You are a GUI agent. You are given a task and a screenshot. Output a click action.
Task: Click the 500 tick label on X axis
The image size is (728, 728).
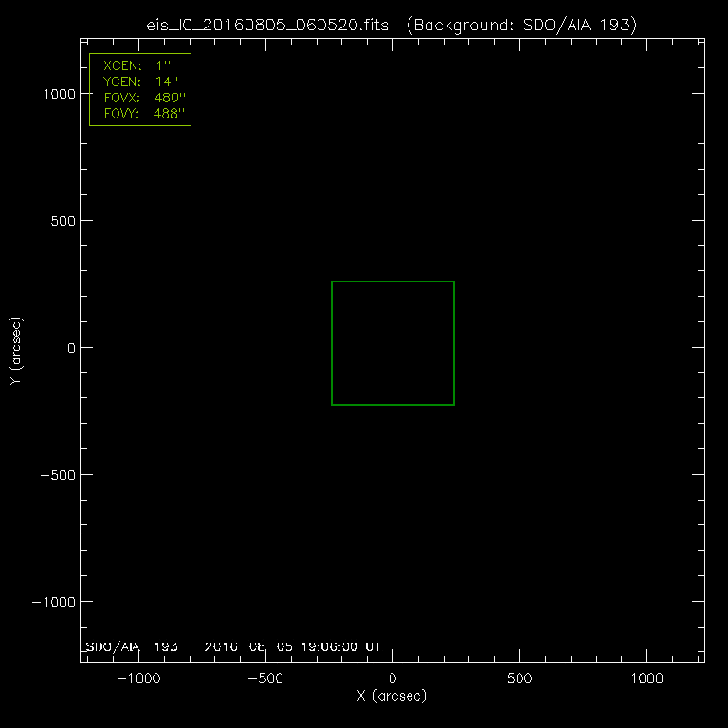pyautogui.click(x=519, y=679)
